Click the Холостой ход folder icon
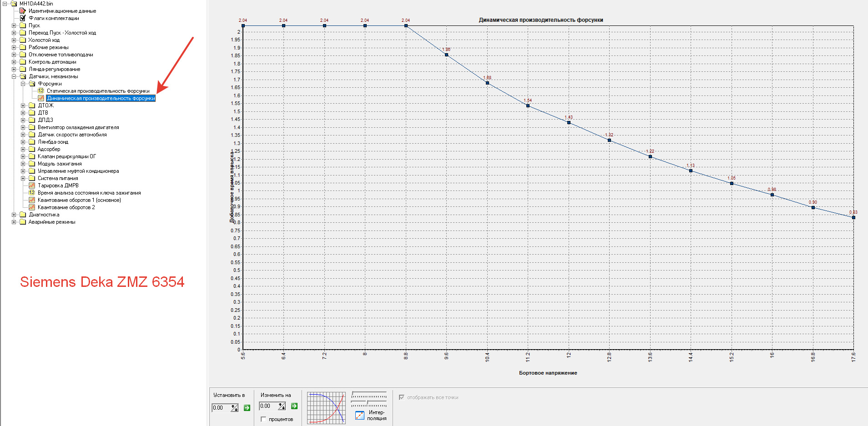868x426 pixels. pyautogui.click(x=23, y=40)
